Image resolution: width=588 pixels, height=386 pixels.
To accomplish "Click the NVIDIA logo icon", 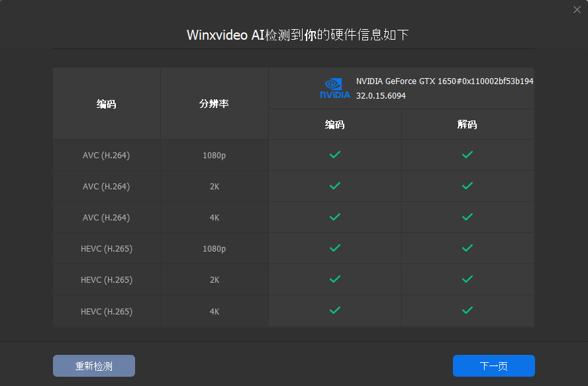I will 335,88.
